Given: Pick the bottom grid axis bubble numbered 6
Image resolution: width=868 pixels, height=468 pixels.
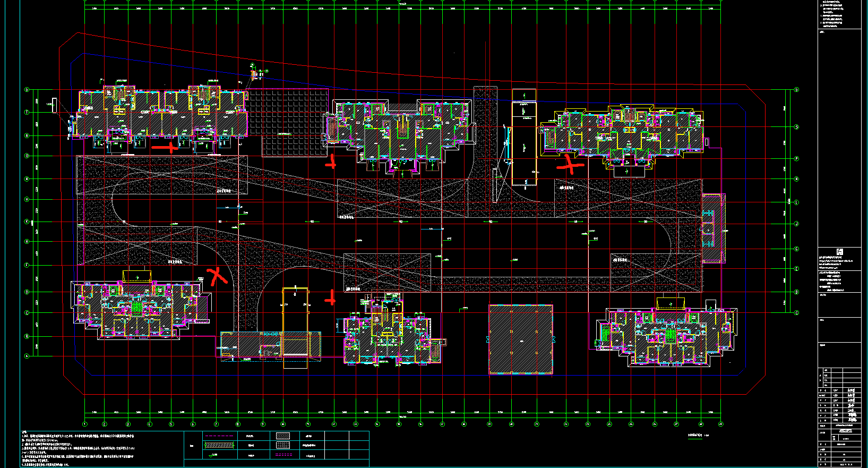Looking at the screenshot, I should 193,424.
